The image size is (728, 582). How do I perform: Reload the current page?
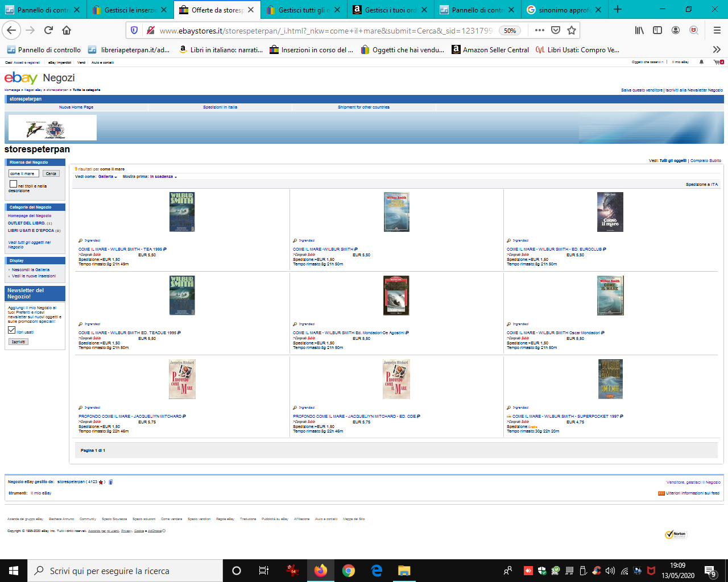48,30
